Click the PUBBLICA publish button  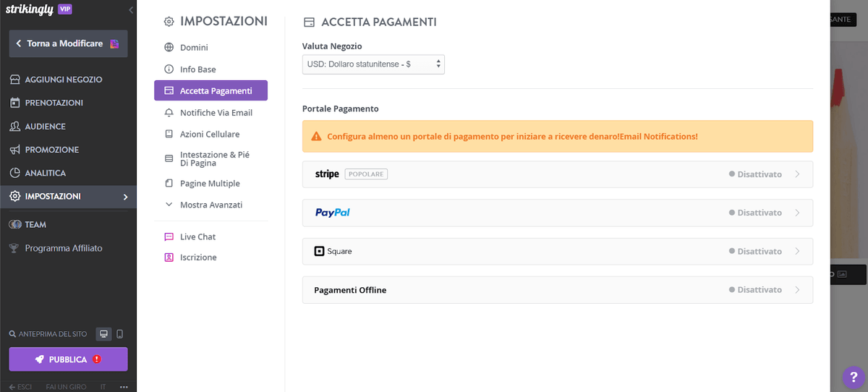tap(68, 359)
